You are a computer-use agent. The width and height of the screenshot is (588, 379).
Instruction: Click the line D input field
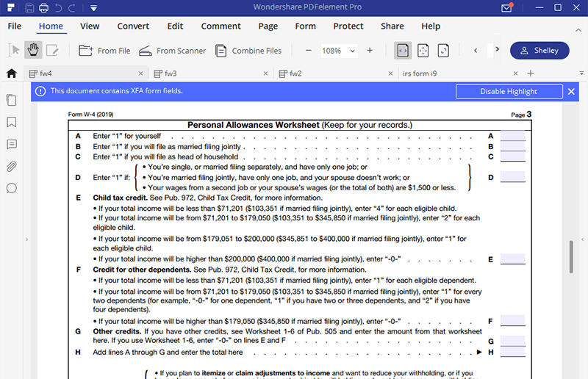click(512, 176)
